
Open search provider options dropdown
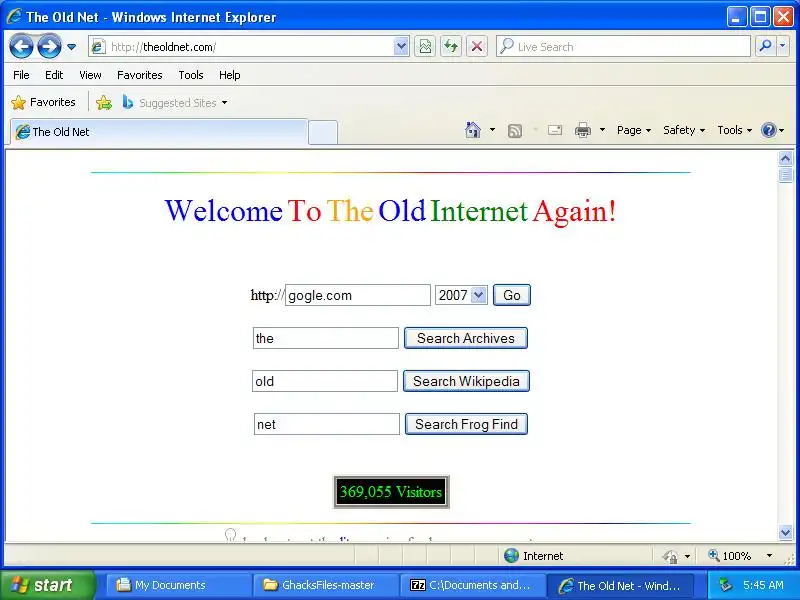[783, 47]
